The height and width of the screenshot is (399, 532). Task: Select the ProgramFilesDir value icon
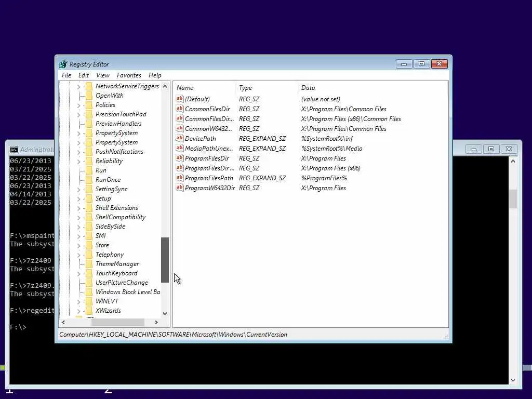(x=179, y=158)
